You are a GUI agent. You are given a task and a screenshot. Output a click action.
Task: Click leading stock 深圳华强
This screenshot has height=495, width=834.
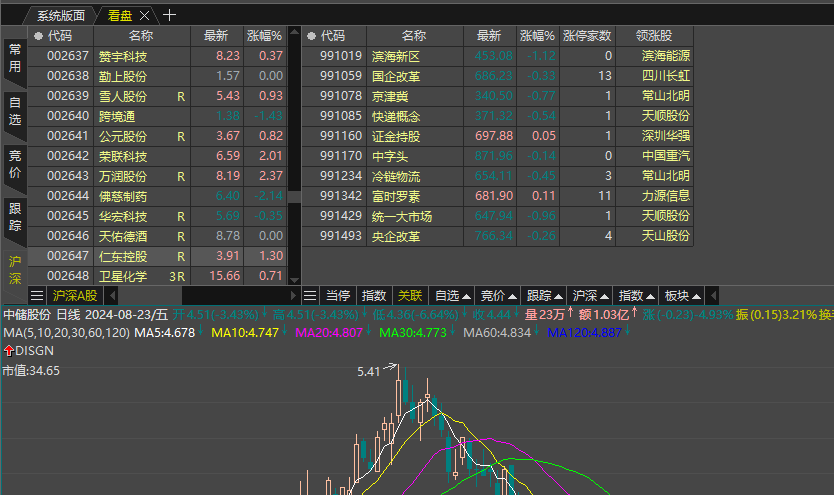[665, 136]
